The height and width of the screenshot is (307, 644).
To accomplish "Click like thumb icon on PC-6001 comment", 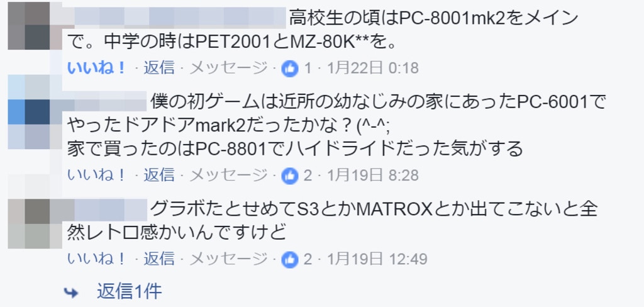I will pyautogui.click(x=289, y=176).
